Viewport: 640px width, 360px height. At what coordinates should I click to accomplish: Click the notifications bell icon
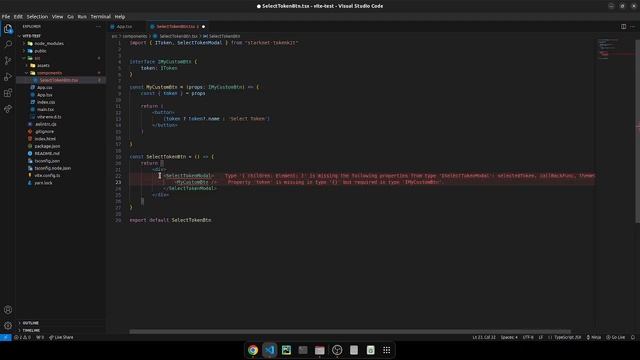[633, 338]
